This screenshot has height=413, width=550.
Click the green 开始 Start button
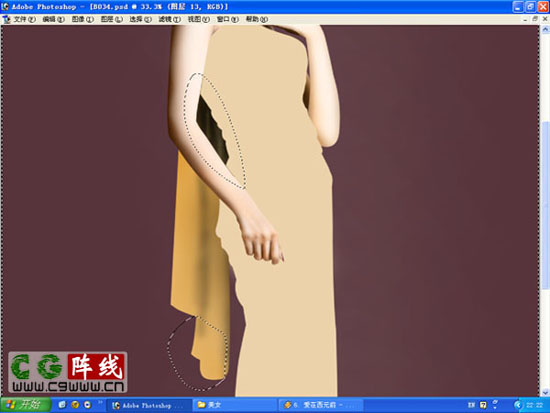(x=25, y=405)
